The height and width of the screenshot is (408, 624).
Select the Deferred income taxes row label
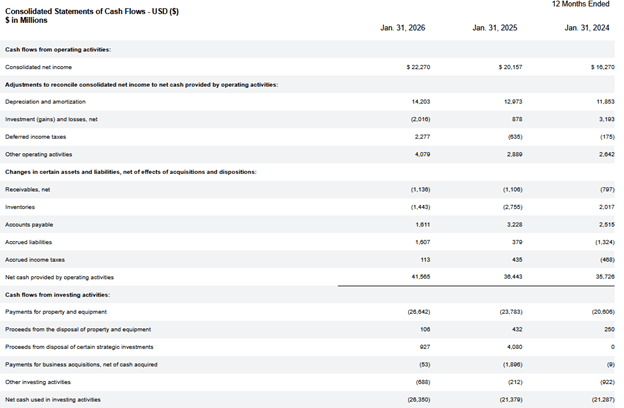[x=35, y=137]
